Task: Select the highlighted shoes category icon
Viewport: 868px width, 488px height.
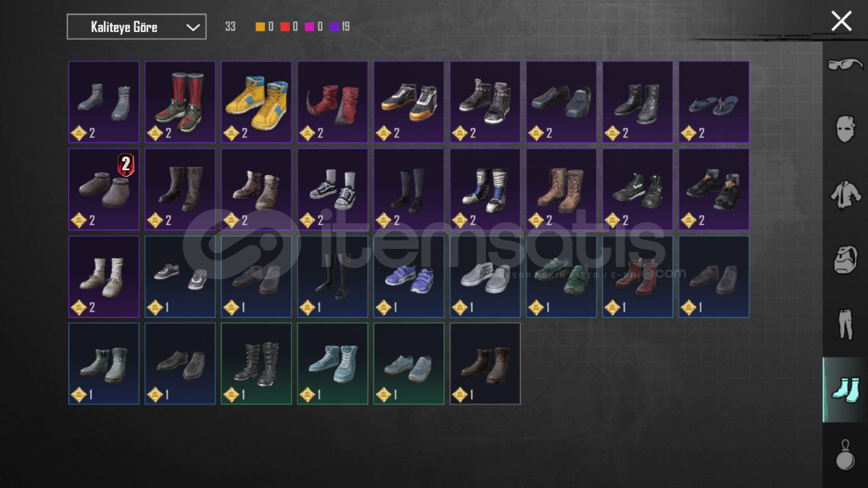Action: pyautogui.click(x=845, y=390)
